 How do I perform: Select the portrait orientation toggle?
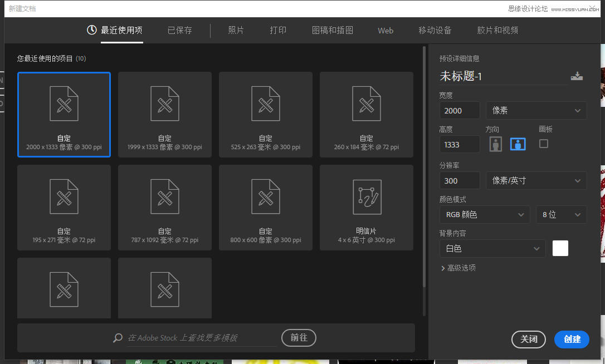[495, 143]
